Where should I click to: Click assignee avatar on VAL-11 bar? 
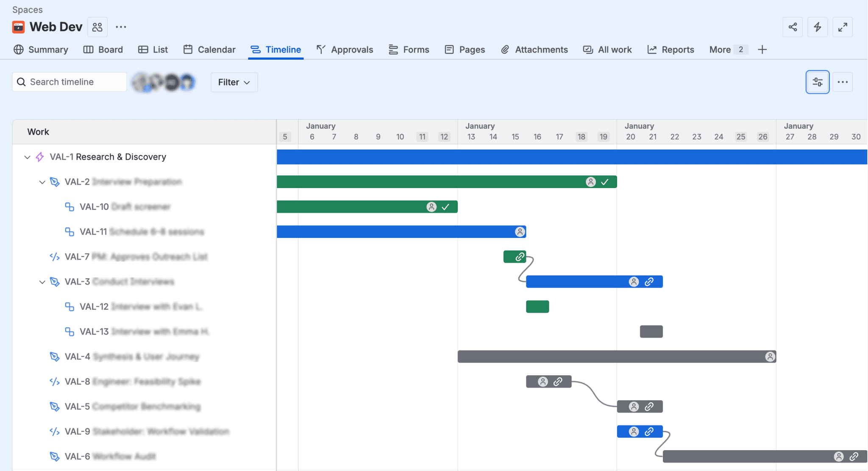[x=520, y=232]
